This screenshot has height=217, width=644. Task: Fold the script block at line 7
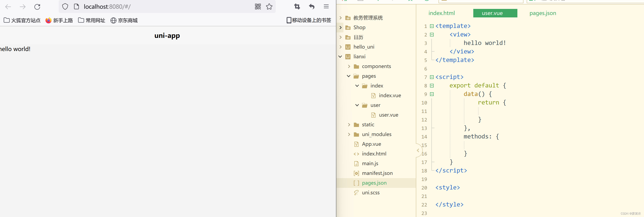pyautogui.click(x=432, y=77)
